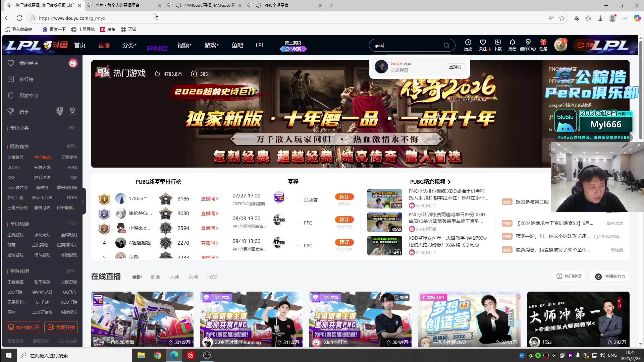The width and height of the screenshot is (644, 362).
Task: Open Chrome from taskbar
Action: point(158,355)
